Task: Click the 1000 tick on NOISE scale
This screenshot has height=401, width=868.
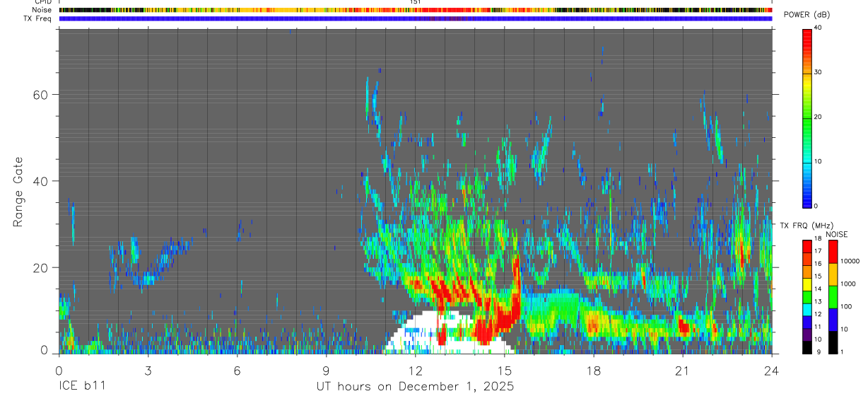Action: (x=848, y=284)
